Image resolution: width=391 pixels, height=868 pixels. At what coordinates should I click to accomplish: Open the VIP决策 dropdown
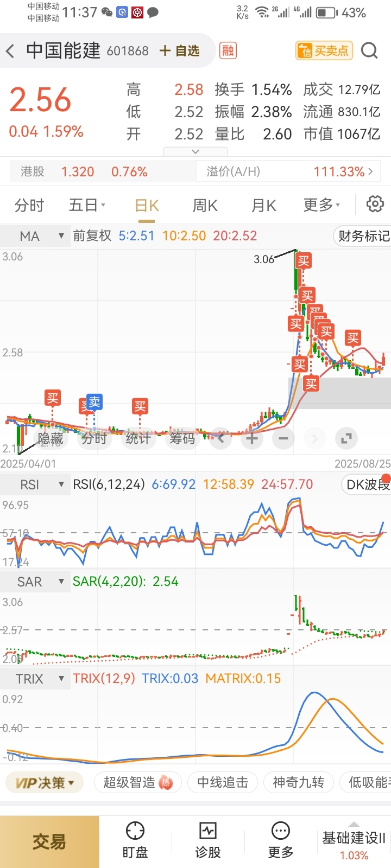tap(45, 783)
